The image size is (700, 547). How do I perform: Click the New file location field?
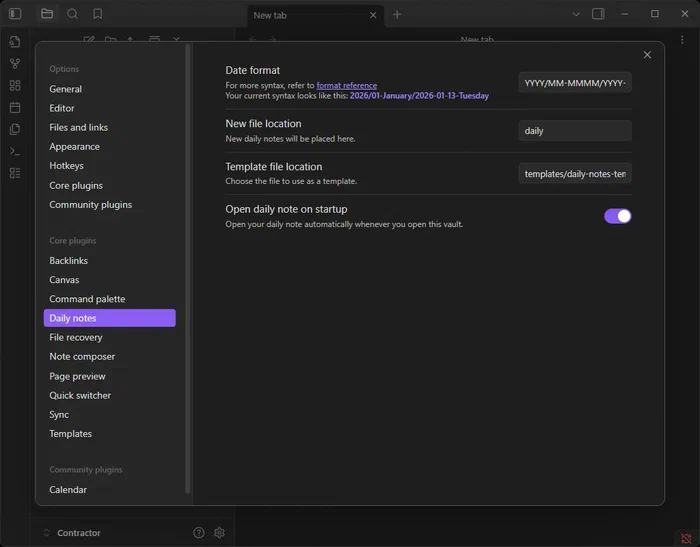(575, 131)
